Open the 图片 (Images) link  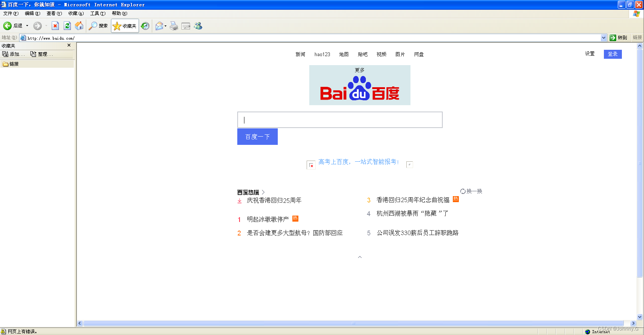point(400,54)
